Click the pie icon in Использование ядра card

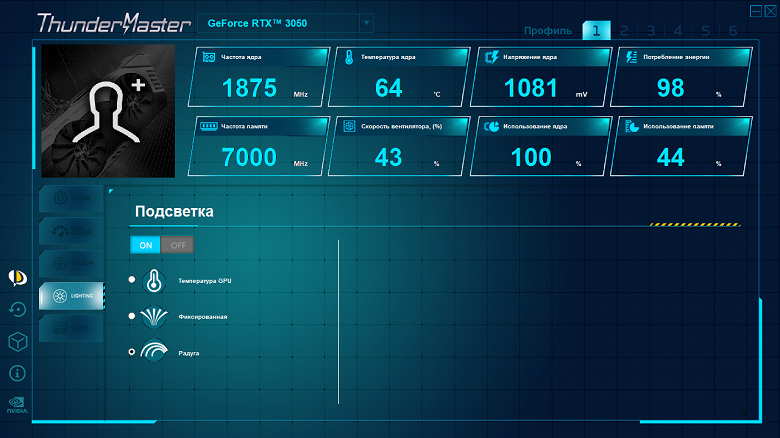(491, 126)
